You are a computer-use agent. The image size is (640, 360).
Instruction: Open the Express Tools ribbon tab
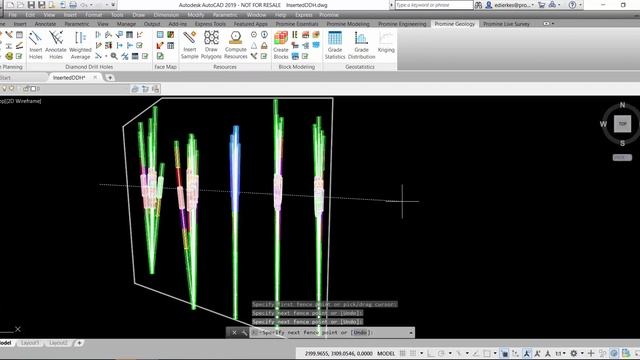click(210, 24)
